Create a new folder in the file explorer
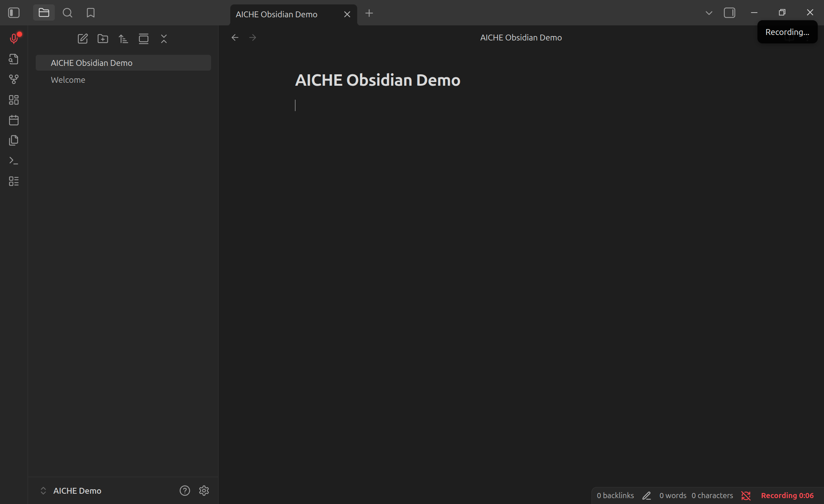 pos(103,39)
